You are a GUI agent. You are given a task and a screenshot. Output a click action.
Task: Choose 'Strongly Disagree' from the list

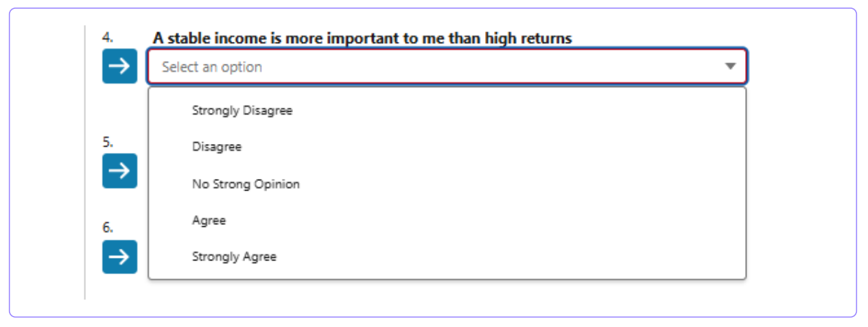[242, 110]
